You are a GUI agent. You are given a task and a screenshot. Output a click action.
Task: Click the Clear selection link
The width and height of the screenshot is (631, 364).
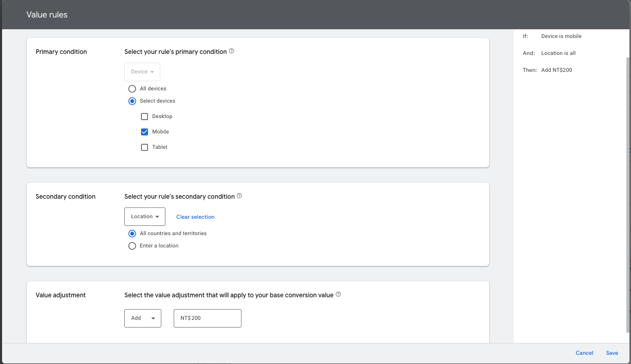(195, 217)
